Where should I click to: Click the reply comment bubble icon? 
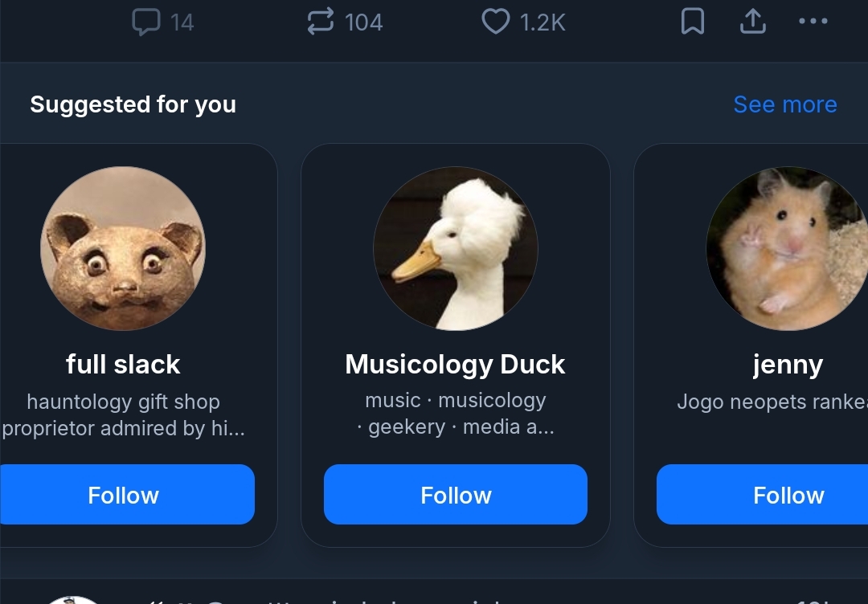[x=145, y=22]
